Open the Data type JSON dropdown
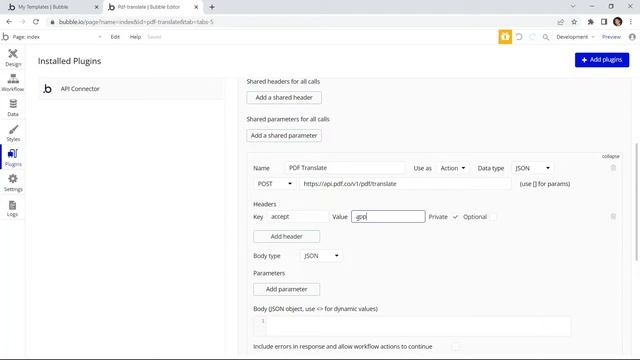The image size is (640, 360). (x=532, y=168)
